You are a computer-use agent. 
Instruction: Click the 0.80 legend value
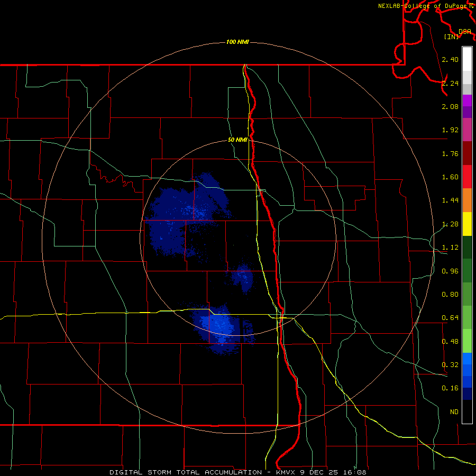pos(450,295)
